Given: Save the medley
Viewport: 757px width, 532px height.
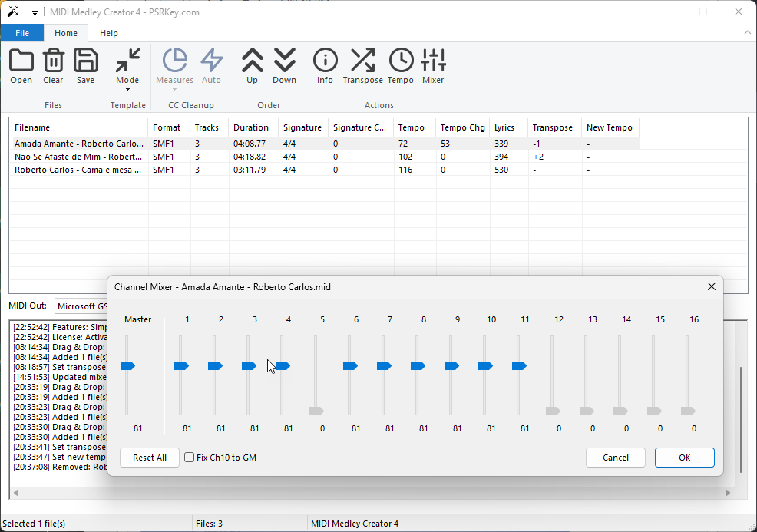Looking at the screenshot, I should (x=85, y=65).
